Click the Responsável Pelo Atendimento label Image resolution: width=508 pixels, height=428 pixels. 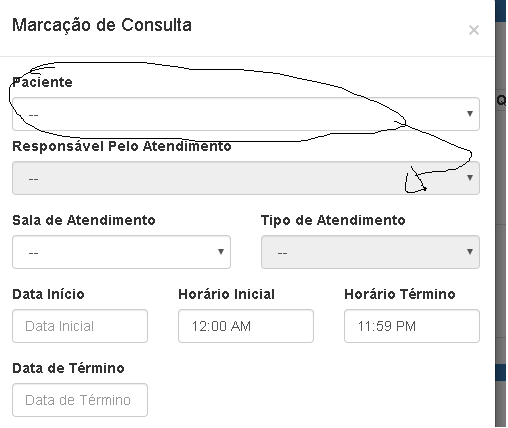(x=122, y=146)
